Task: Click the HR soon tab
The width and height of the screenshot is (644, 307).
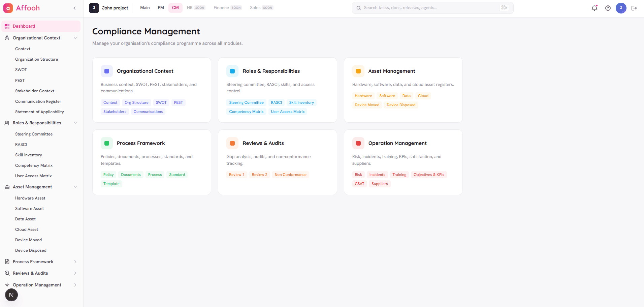Action: (196, 8)
